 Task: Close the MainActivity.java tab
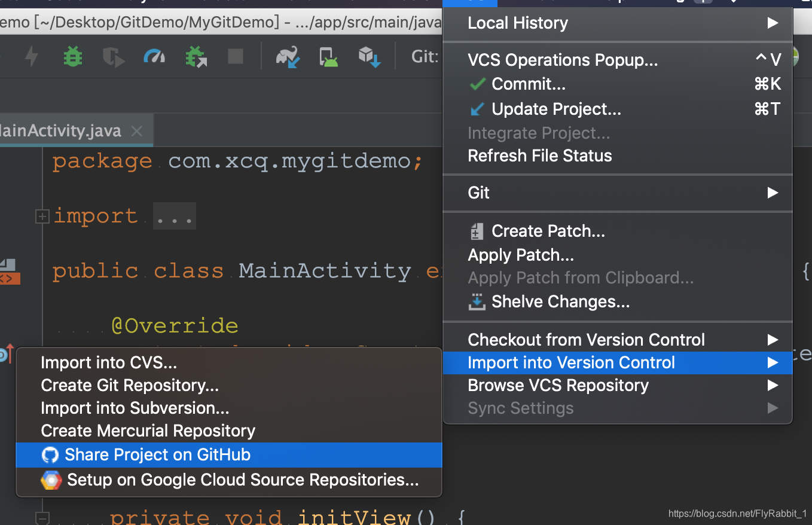pyautogui.click(x=137, y=131)
